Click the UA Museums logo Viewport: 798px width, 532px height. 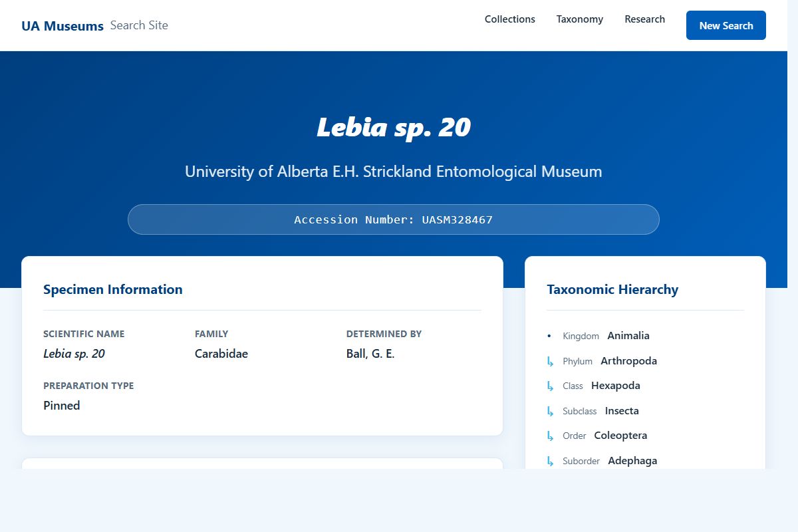pyautogui.click(x=63, y=25)
